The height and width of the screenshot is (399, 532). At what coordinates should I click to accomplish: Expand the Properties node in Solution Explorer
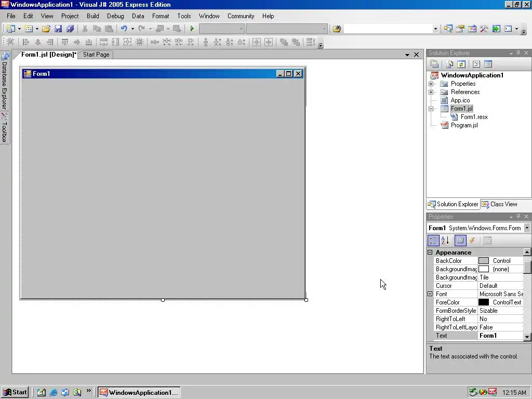[431, 84]
